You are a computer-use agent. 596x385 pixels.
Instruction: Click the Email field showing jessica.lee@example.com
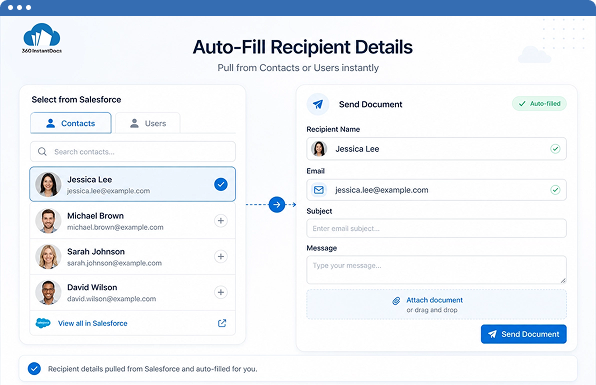tap(436, 190)
